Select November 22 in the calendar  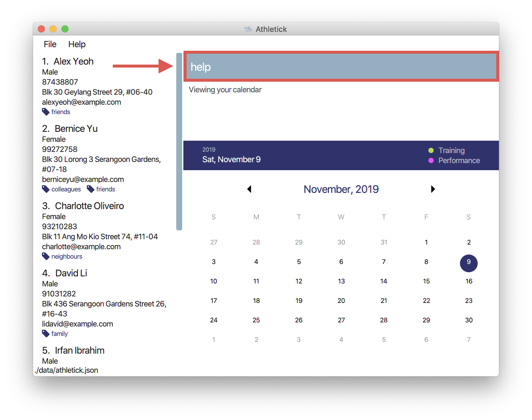(426, 301)
